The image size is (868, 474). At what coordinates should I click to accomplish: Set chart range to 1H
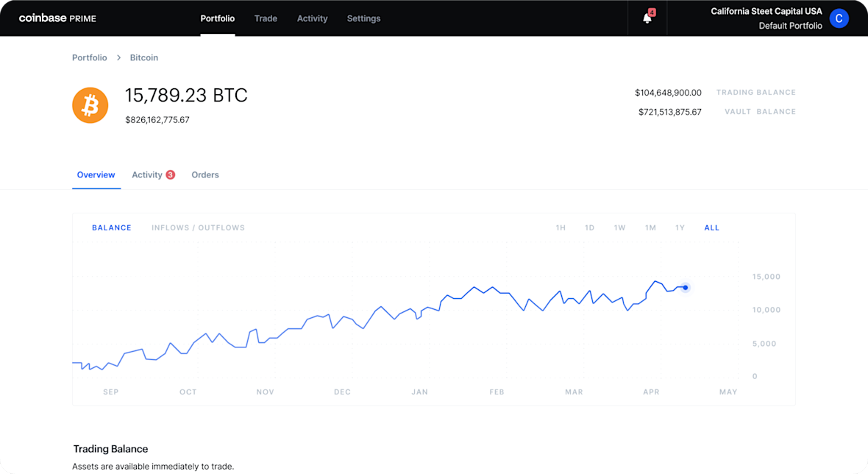[561, 227]
